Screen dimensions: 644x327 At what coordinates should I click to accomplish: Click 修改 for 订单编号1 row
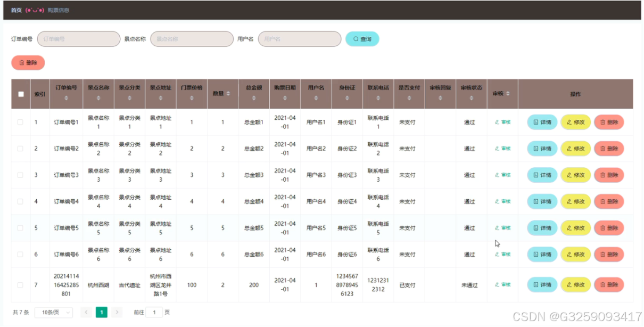click(575, 122)
